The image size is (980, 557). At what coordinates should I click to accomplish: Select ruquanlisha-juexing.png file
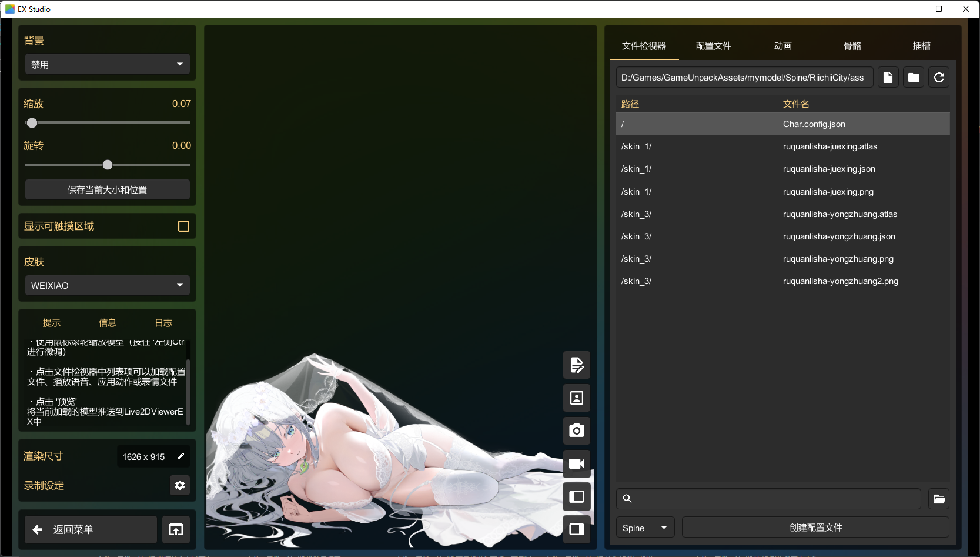pyautogui.click(x=783, y=192)
